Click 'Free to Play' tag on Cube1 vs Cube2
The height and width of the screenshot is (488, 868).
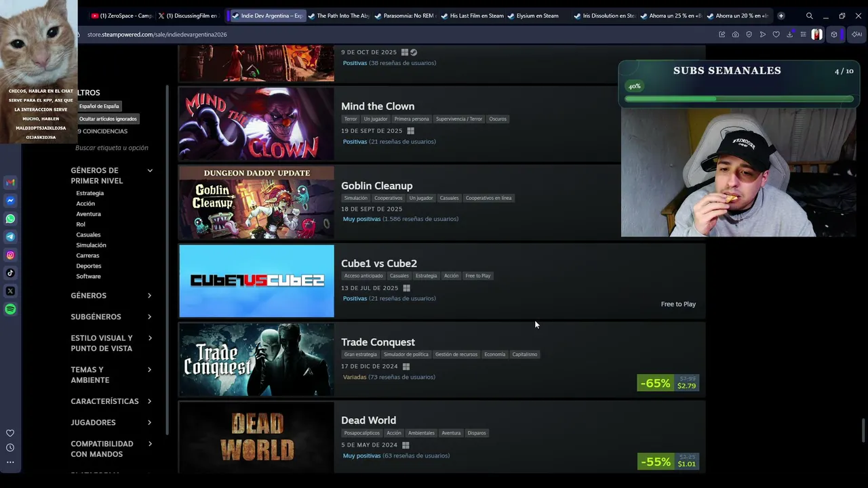pyautogui.click(x=478, y=276)
